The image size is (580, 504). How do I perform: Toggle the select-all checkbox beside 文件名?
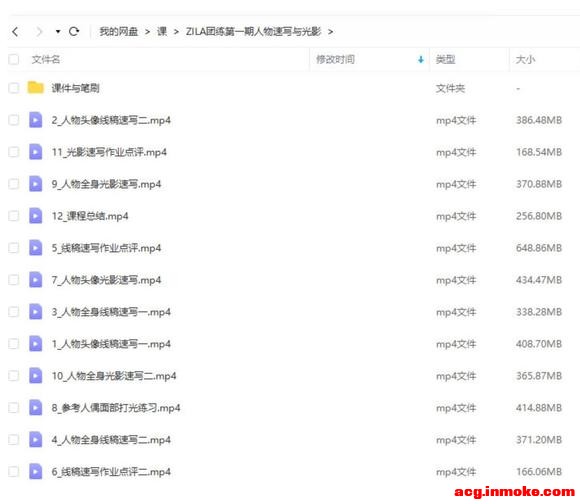pyautogui.click(x=14, y=59)
